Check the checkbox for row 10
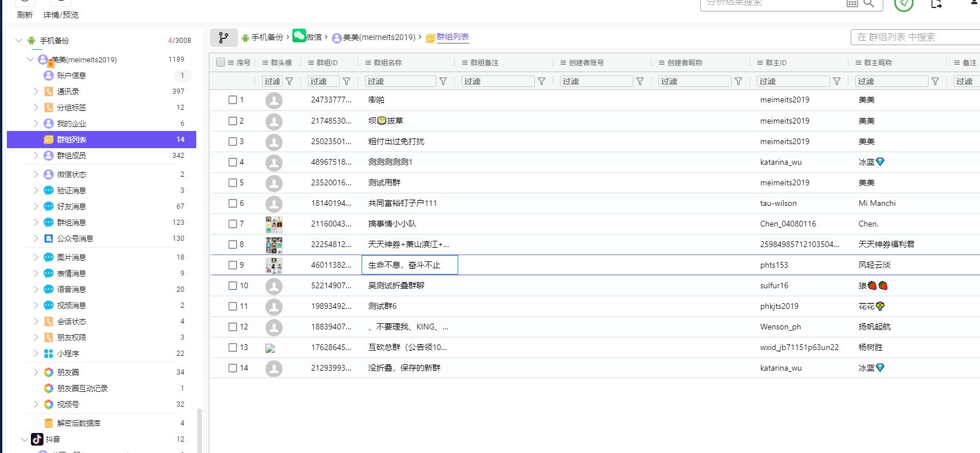Image resolution: width=980 pixels, height=453 pixels. (232, 285)
